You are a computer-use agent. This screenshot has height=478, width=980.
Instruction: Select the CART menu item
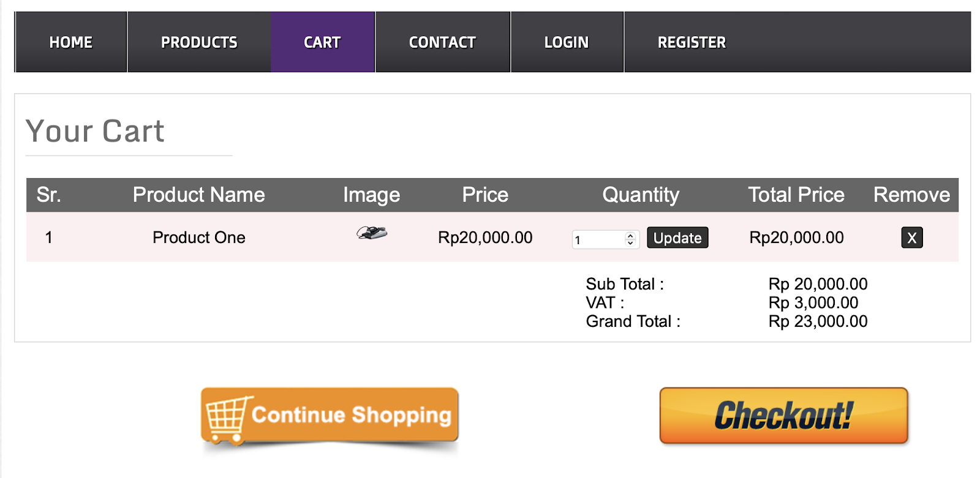tap(322, 42)
